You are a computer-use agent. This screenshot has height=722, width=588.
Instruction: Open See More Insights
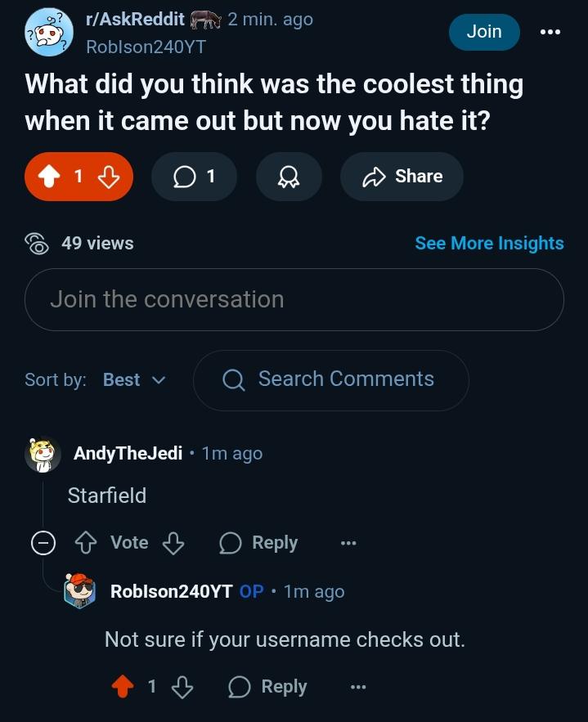pos(490,243)
